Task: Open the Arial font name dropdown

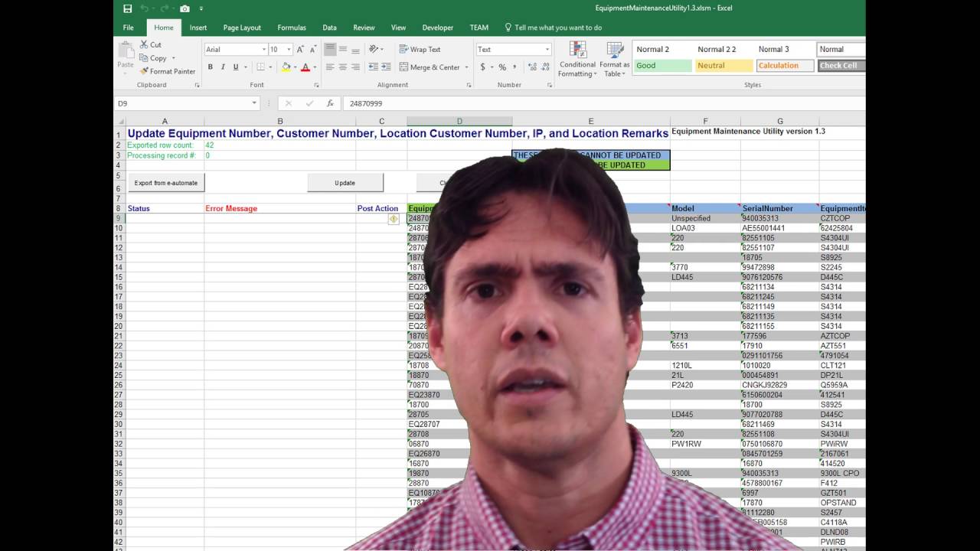Action: 263,49
